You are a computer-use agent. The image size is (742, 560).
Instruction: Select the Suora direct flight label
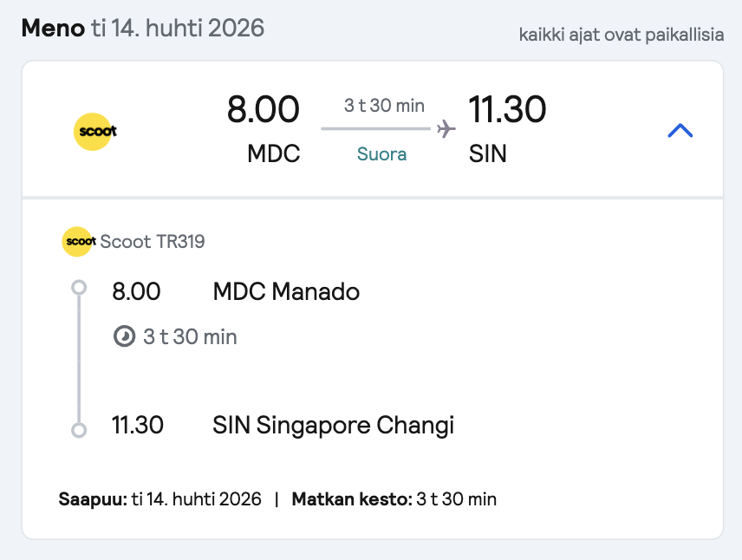(382, 153)
